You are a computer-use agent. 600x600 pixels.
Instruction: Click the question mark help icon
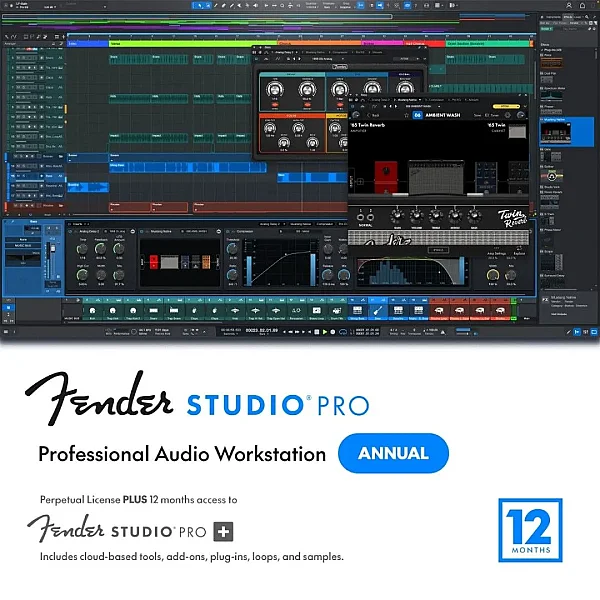(x=416, y=5)
